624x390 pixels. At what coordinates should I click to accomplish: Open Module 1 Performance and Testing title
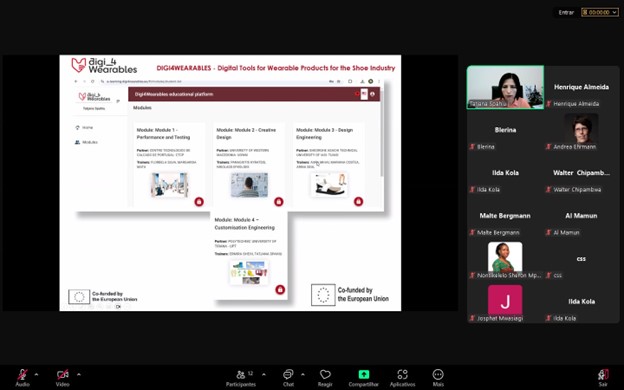pos(164,134)
